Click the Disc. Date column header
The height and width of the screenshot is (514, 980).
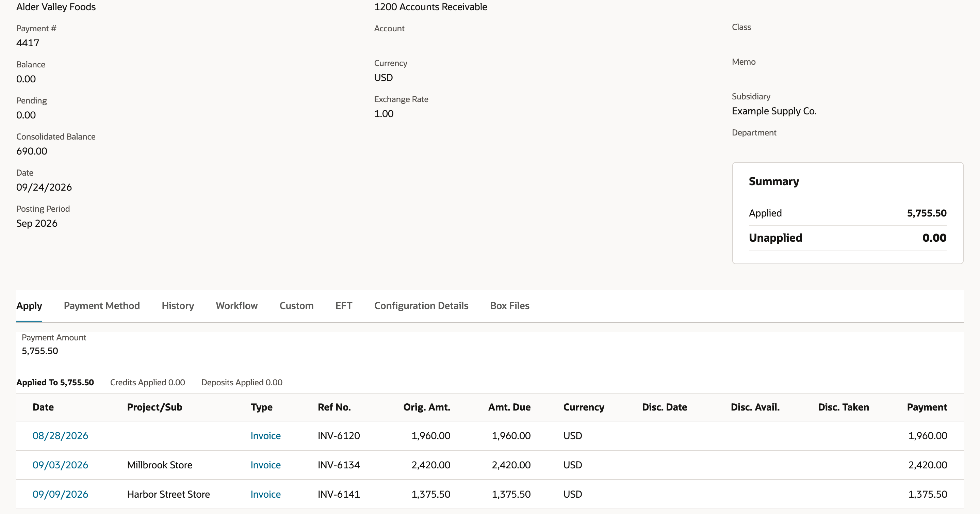[664, 407]
